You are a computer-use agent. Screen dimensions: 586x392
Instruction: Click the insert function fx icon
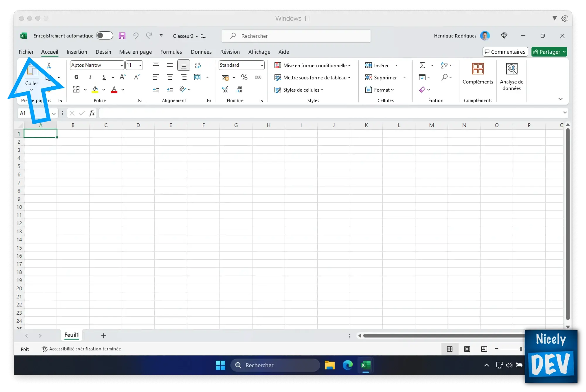pyautogui.click(x=92, y=113)
